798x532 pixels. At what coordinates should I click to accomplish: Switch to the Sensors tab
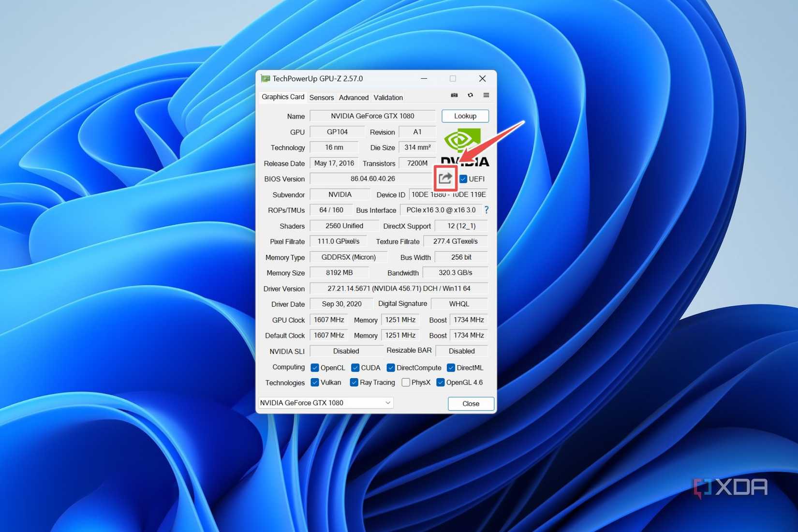[x=322, y=97]
